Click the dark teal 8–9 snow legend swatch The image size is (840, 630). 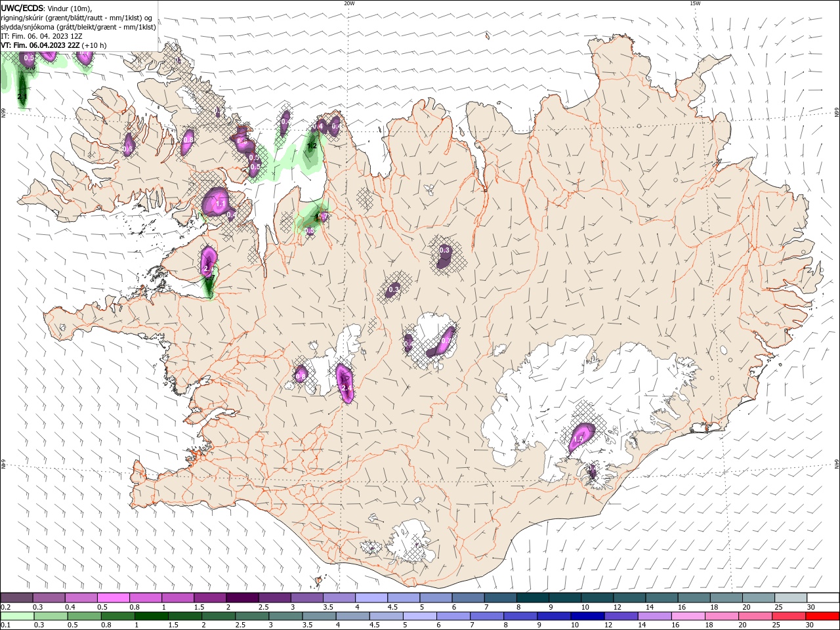coord(533,598)
